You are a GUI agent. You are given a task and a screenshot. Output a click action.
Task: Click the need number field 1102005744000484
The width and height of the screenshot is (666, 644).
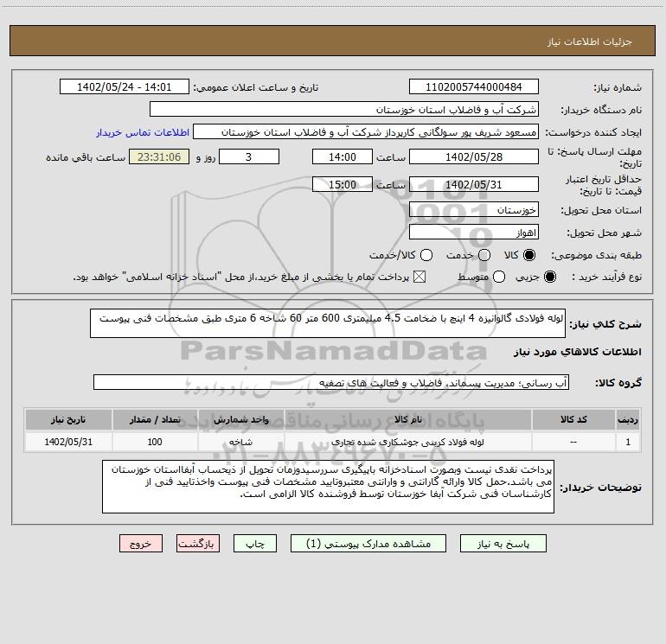(x=474, y=86)
